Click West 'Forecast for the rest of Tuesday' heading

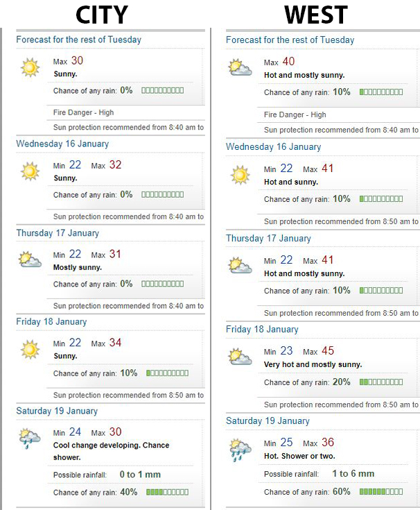(x=290, y=40)
